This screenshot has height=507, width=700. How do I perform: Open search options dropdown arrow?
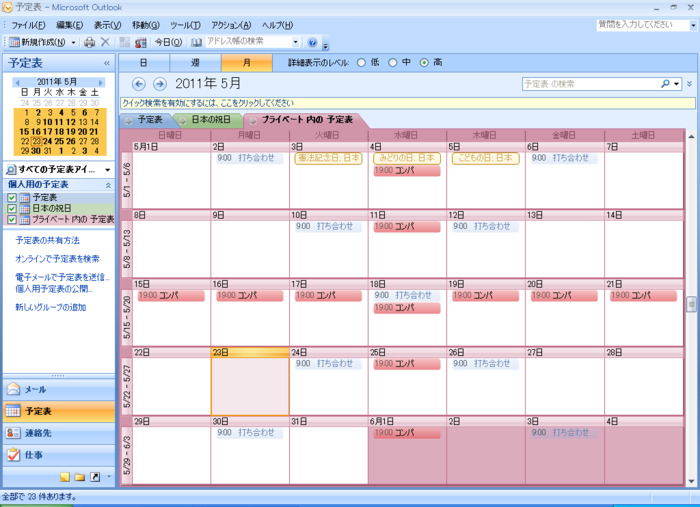tap(677, 84)
